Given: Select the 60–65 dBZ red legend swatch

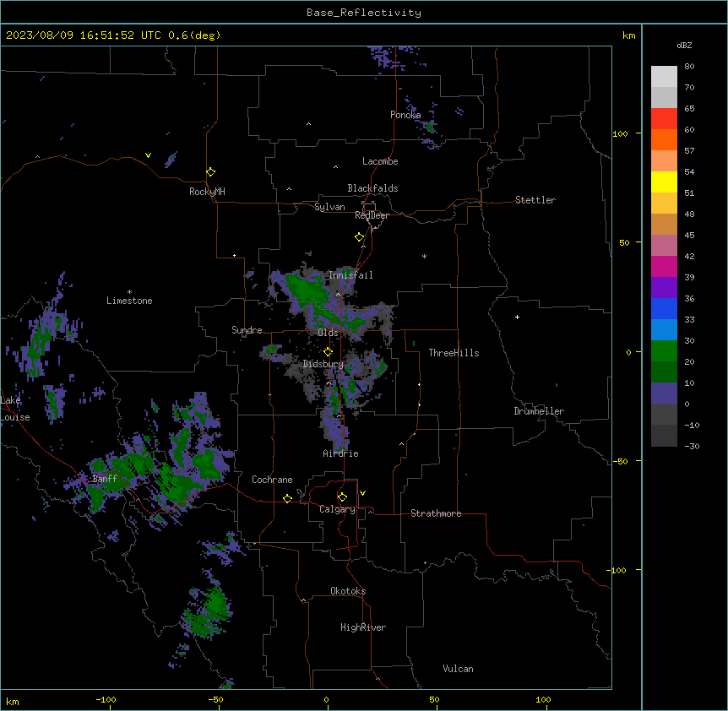Looking at the screenshot, I should (x=664, y=119).
